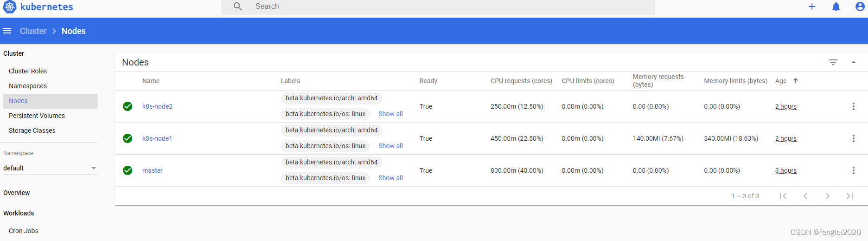Collapse the Nodes card with arrow

(854, 62)
